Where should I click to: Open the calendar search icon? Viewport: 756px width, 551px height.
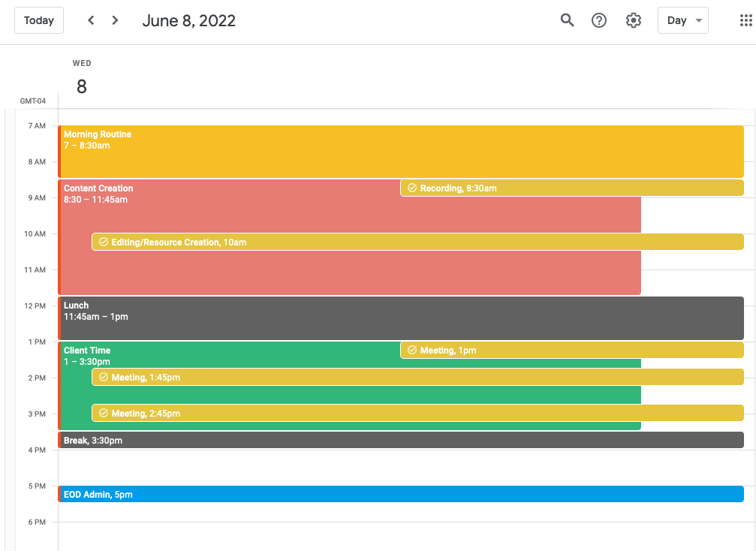pos(567,20)
